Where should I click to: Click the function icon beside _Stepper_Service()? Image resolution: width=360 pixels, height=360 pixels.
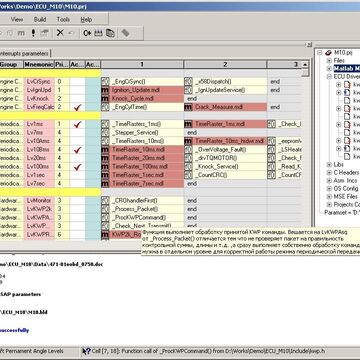(x=105, y=133)
